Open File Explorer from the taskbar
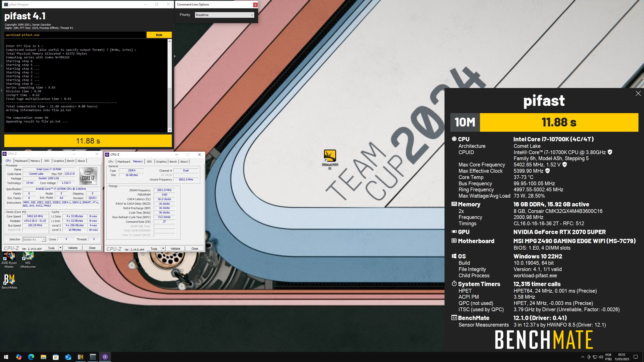 (43, 357)
